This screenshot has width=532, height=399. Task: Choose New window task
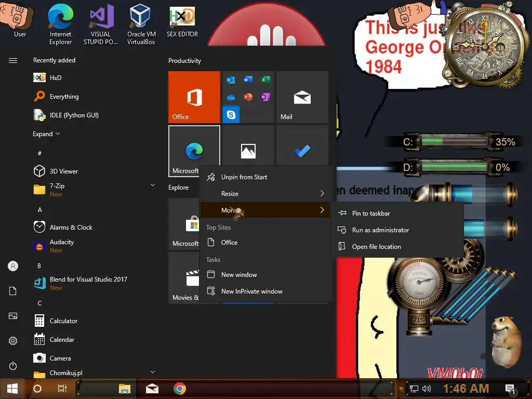point(265,274)
